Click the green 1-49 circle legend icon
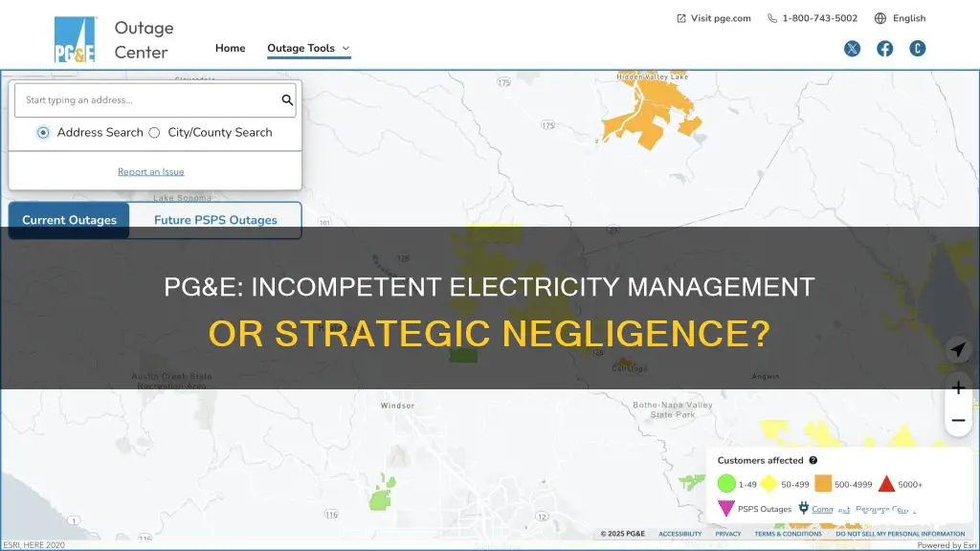The image size is (980, 551). click(x=726, y=483)
